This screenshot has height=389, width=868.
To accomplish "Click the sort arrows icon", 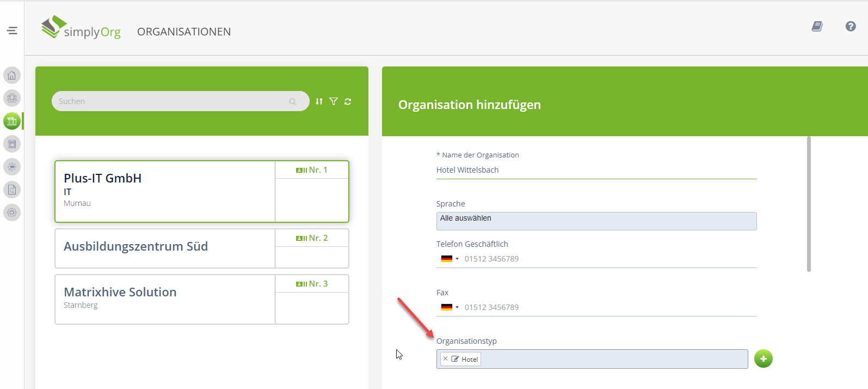I will click(x=319, y=101).
